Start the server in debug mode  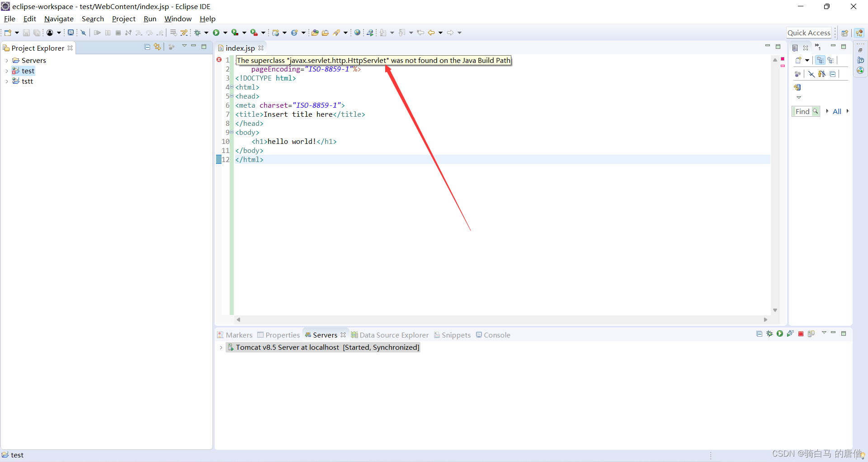pyautogui.click(x=769, y=334)
